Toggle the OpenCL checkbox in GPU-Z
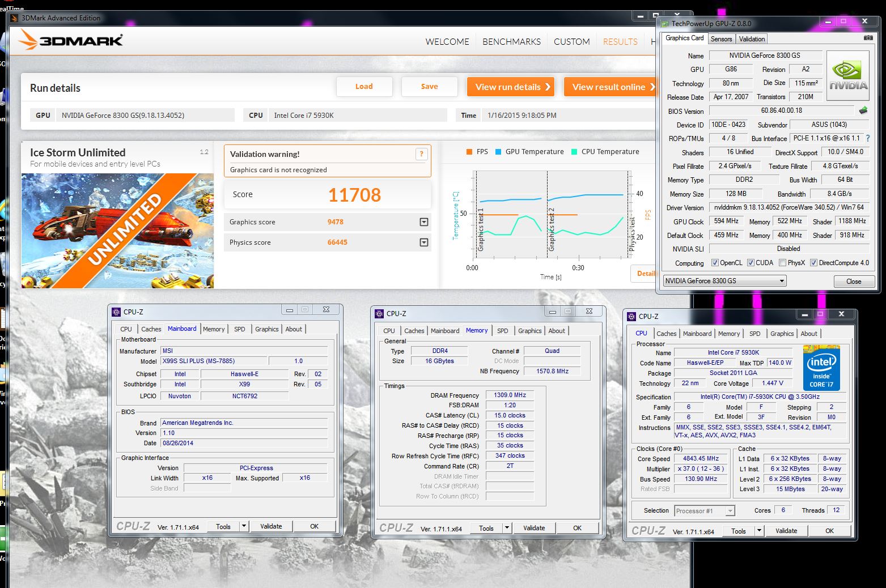The image size is (886, 588). click(715, 263)
